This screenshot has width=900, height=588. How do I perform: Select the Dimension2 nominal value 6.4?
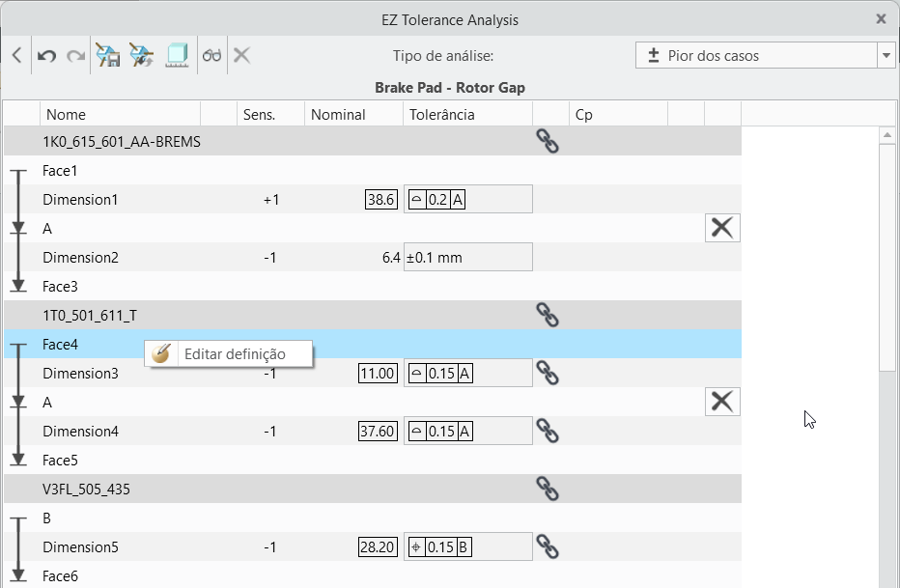tap(391, 258)
